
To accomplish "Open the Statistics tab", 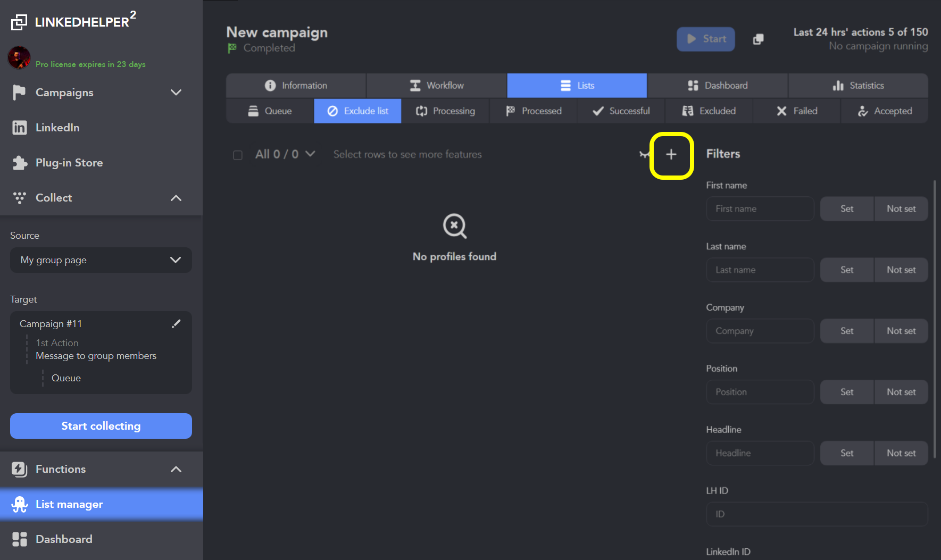I will tap(859, 86).
